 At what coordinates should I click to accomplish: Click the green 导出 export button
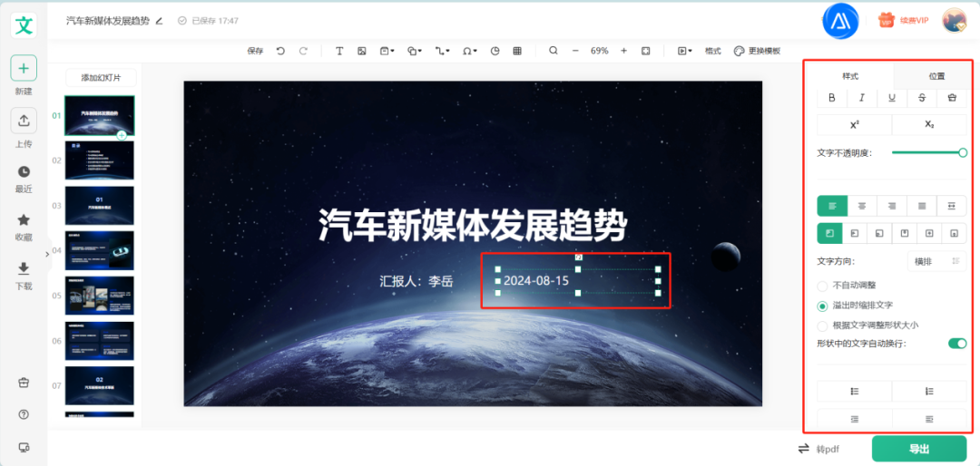(x=919, y=449)
